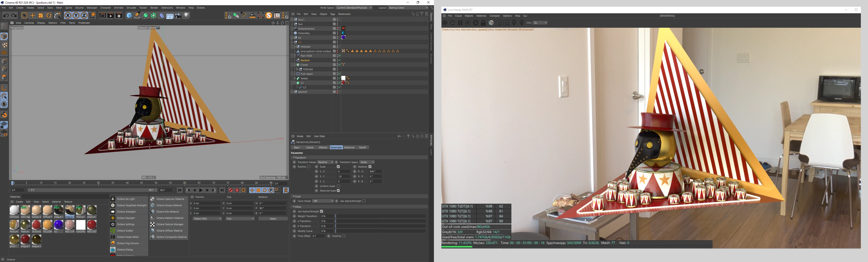Toggle the Uniform Scale checkbox

(x=338, y=186)
